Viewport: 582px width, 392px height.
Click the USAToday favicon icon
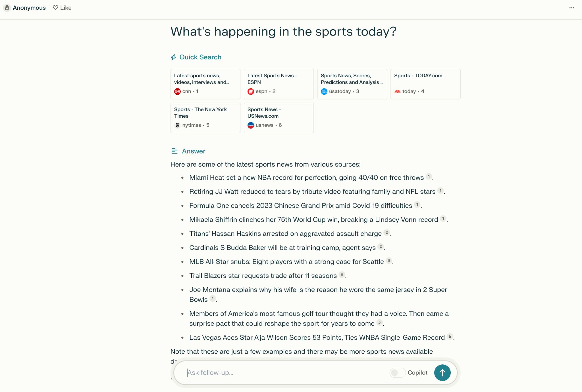[x=324, y=92]
